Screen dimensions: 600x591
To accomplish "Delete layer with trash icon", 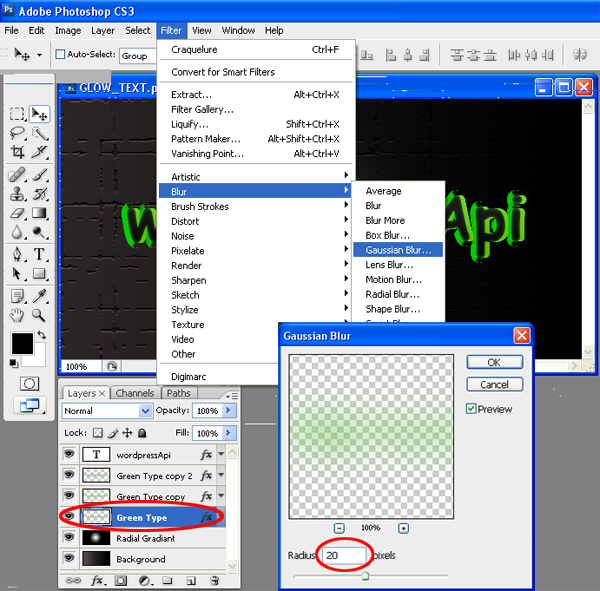I will point(214,581).
